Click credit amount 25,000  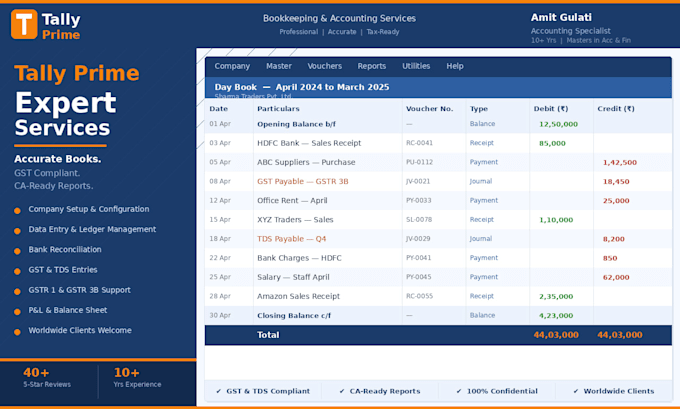616,201
